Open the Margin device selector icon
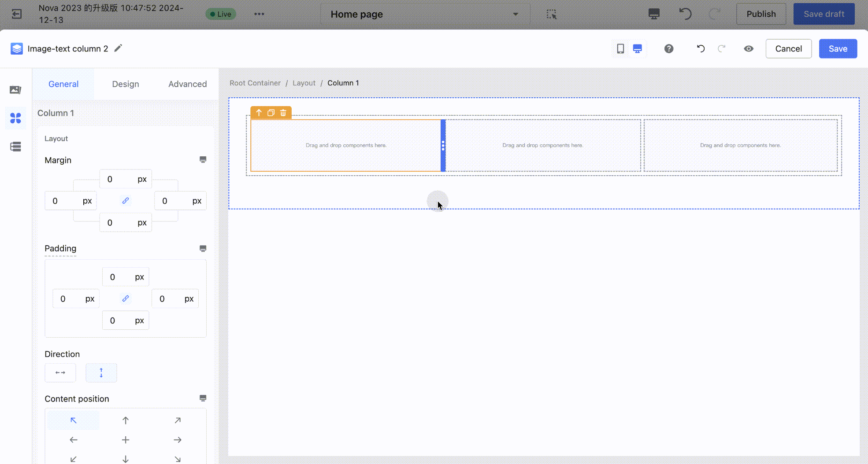The width and height of the screenshot is (868, 464). click(203, 160)
